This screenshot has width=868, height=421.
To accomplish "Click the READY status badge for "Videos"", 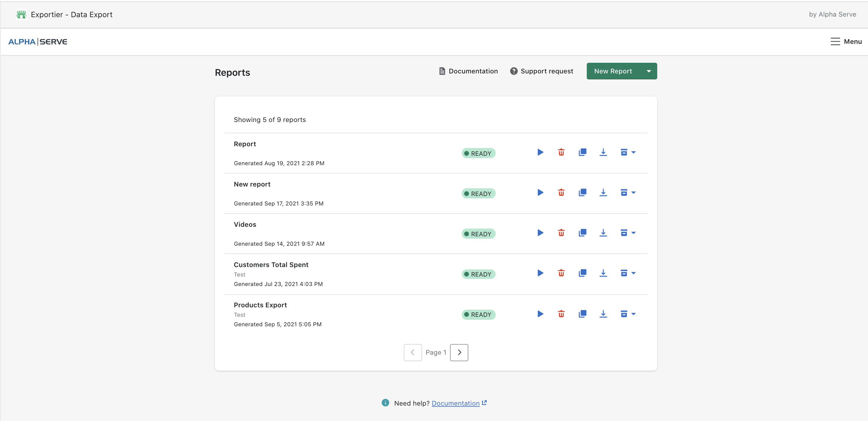I will [x=478, y=233].
